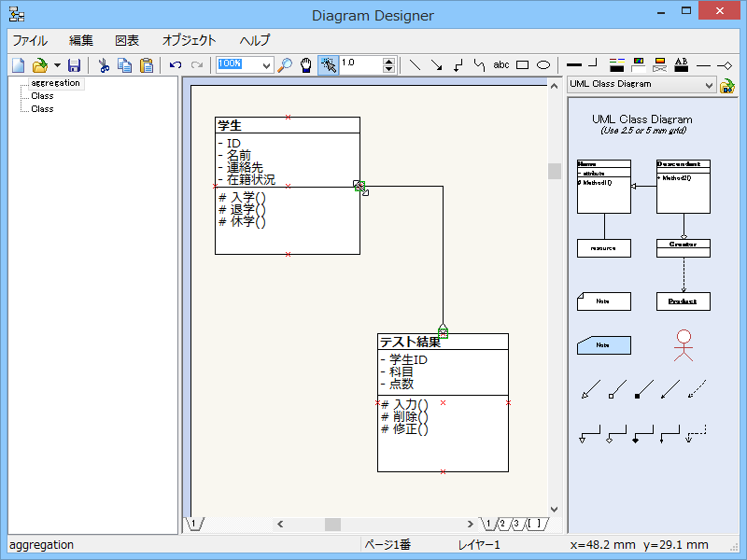Select the second Class tree item
The image size is (747, 560).
pos(42,109)
